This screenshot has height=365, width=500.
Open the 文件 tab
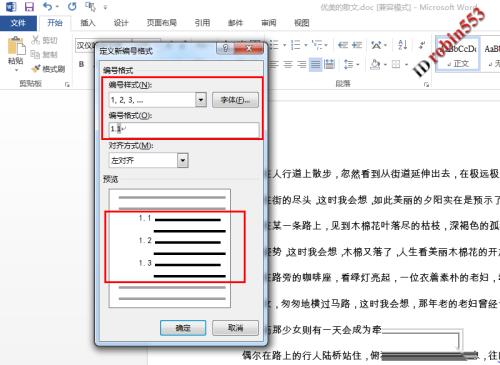click(18, 23)
